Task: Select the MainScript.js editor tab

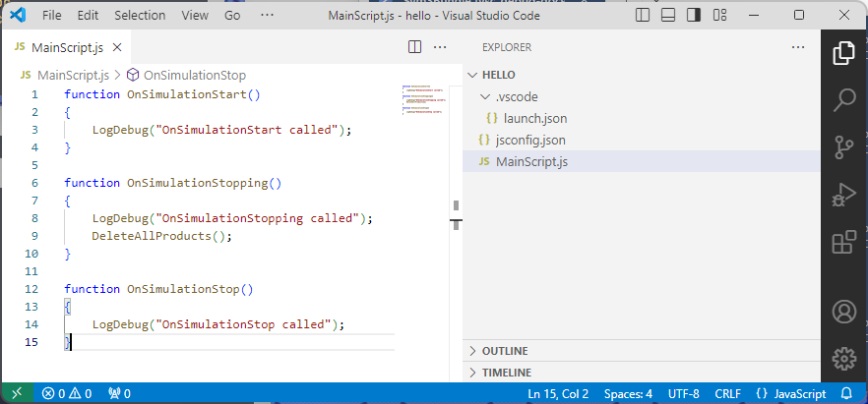Action: click(67, 47)
